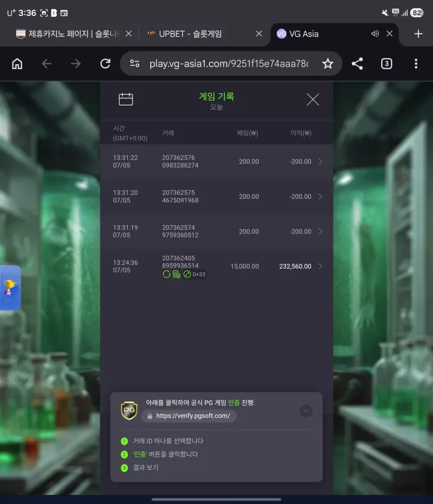Share the page using the share icon
The width and height of the screenshot is (433, 504).
click(x=357, y=64)
